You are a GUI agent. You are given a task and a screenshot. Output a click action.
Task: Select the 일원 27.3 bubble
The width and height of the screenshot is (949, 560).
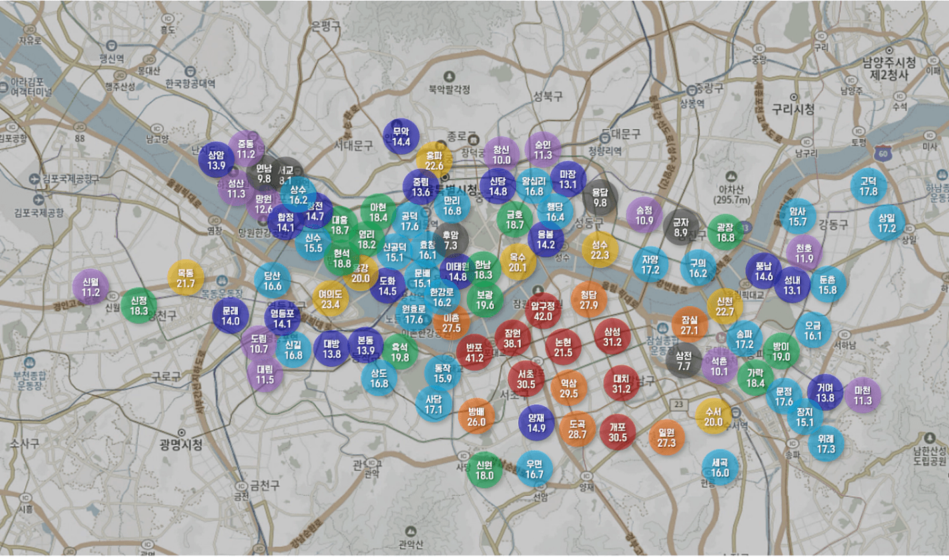pyautogui.click(x=666, y=437)
